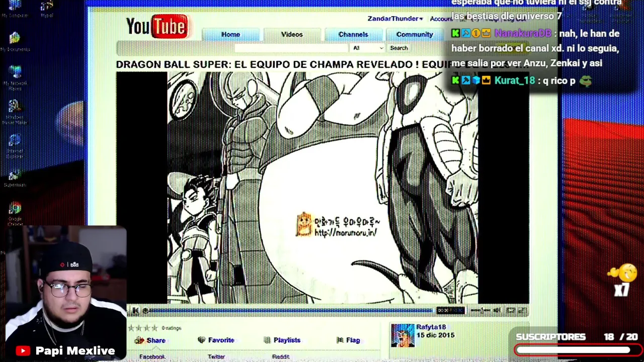
Task: Rate the video using the stars
Action: click(x=143, y=328)
